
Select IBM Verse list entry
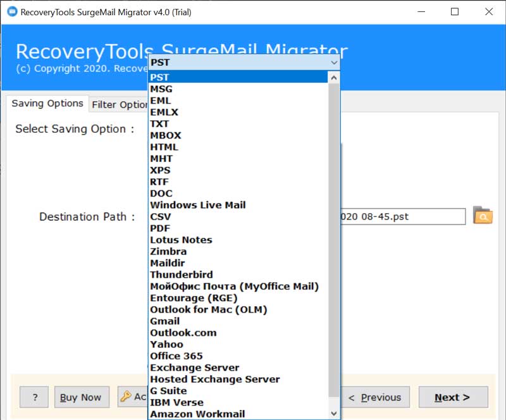[238, 403]
